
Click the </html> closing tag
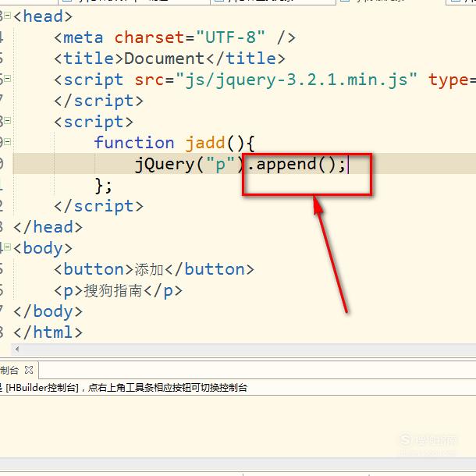pyautogui.click(x=48, y=332)
